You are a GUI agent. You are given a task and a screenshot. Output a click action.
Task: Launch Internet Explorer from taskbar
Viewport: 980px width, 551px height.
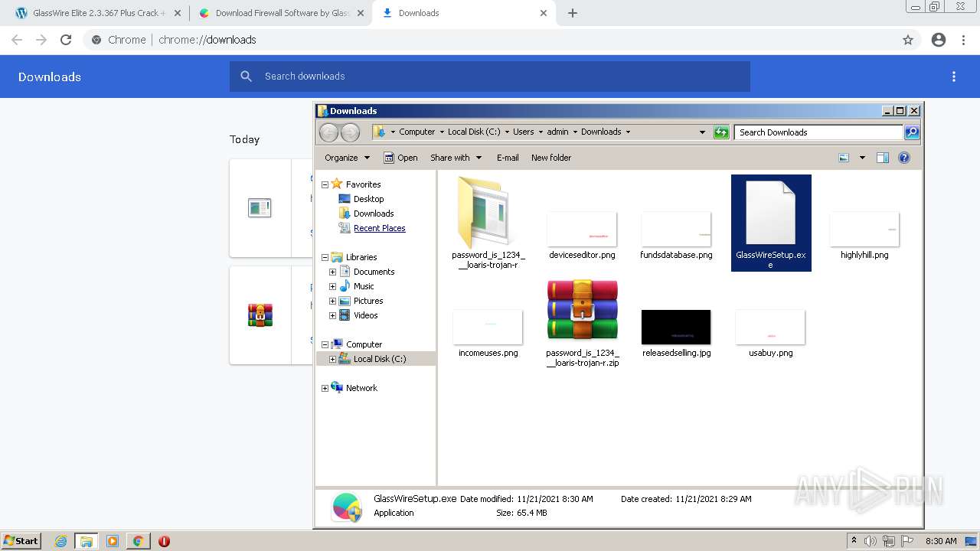point(60,541)
